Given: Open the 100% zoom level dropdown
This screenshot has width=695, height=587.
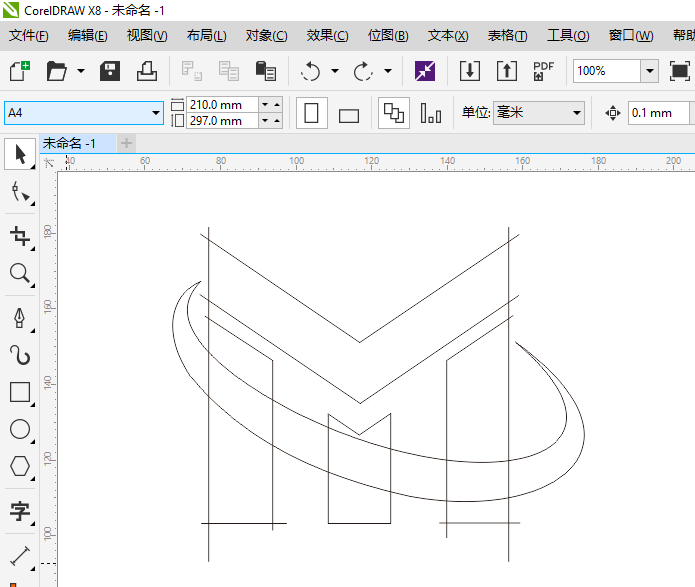Looking at the screenshot, I should click(x=649, y=71).
